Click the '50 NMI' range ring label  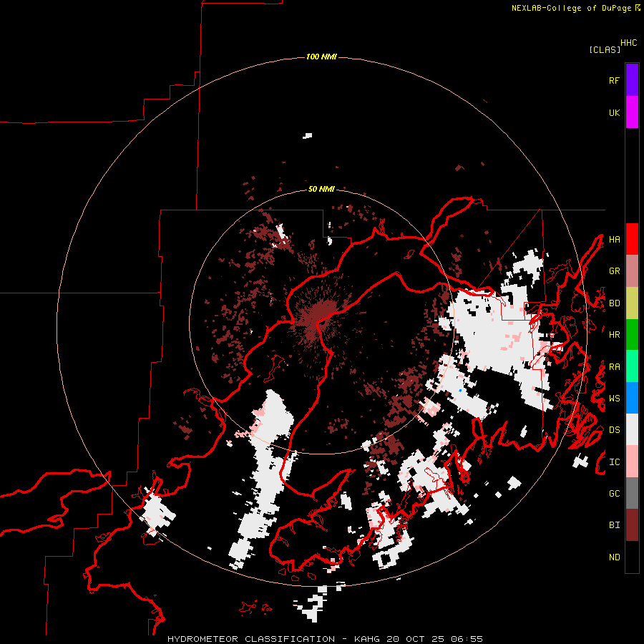coord(321,189)
